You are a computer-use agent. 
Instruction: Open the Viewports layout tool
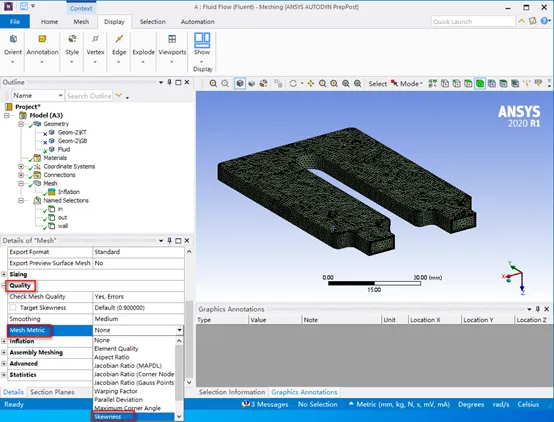[x=172, y=49]
